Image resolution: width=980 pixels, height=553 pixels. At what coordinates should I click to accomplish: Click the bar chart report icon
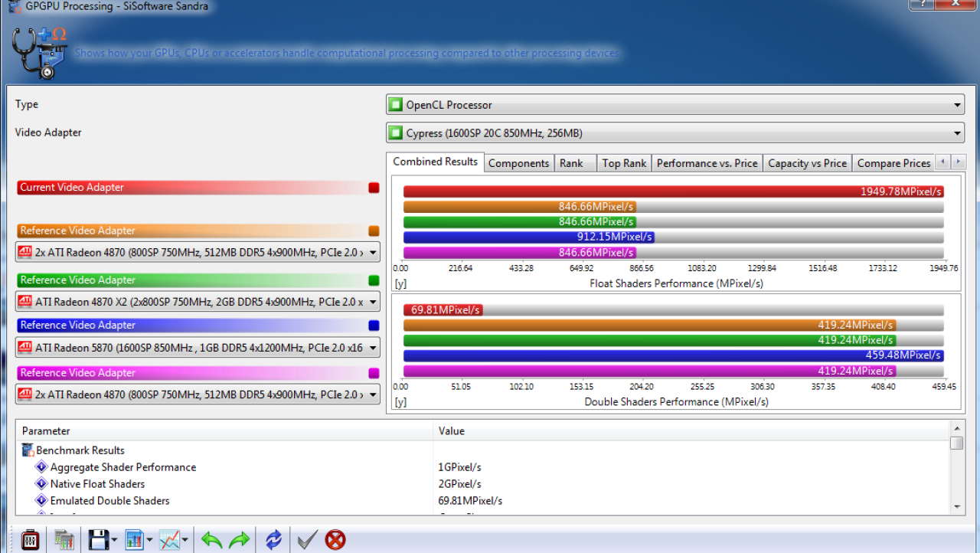pos(134,540)
